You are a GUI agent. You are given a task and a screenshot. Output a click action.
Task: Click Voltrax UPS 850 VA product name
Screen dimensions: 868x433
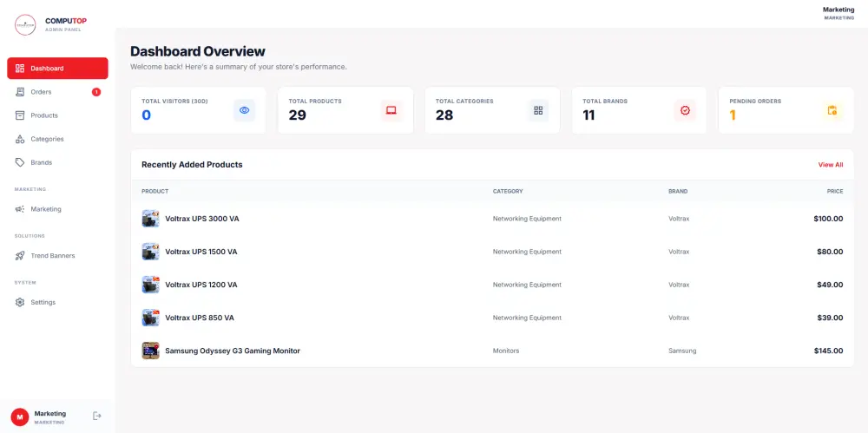coord(200,318)
